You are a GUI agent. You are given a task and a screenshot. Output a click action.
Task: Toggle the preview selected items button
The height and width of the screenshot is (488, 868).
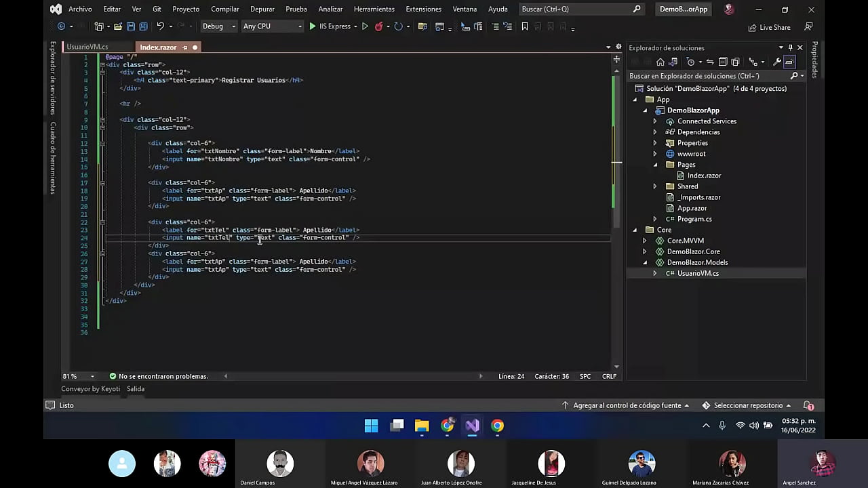coord(790,62)
